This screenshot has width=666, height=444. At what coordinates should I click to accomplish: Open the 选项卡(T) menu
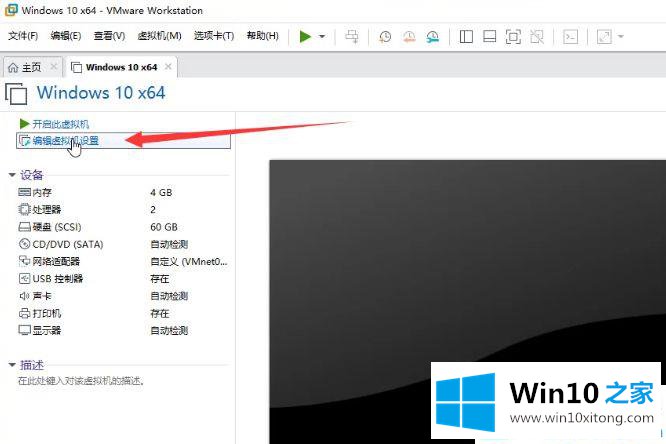214,36
